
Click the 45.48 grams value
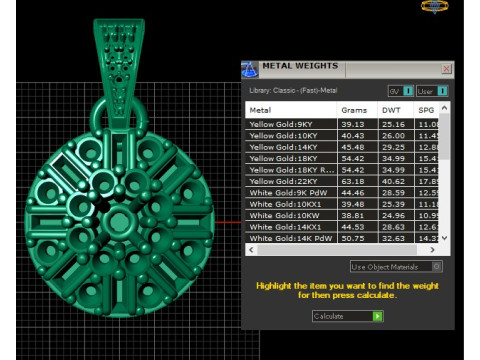tap(353, 147)
